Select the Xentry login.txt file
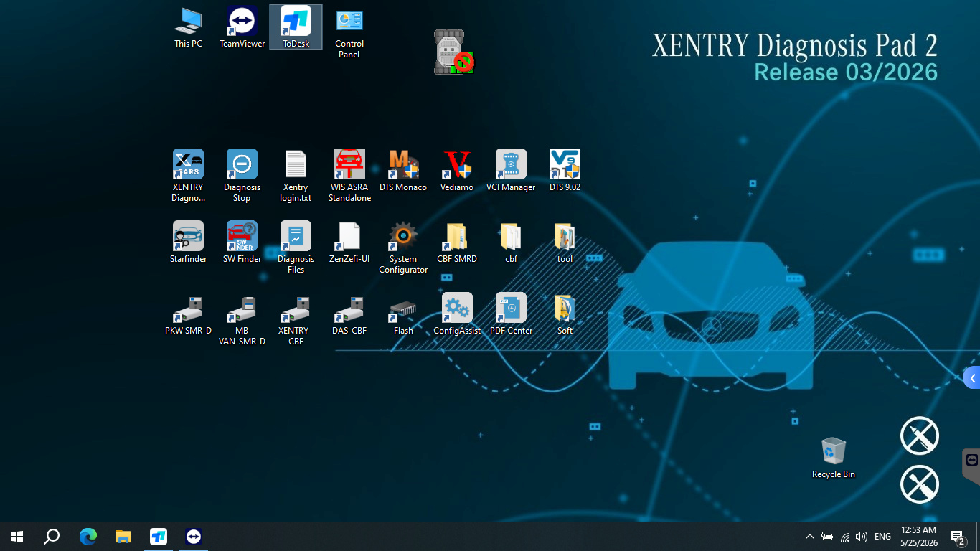The width and height of the screenshot is (980, 551). click(296, 176)
